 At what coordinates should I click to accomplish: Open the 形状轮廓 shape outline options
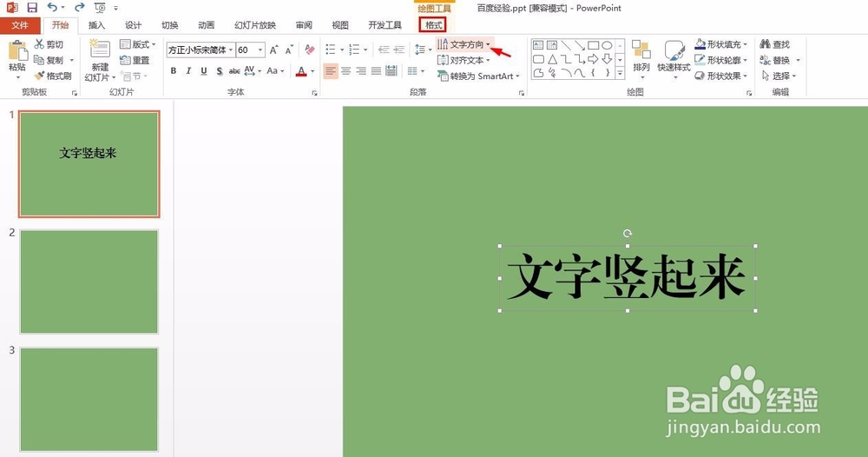point(721,60)
